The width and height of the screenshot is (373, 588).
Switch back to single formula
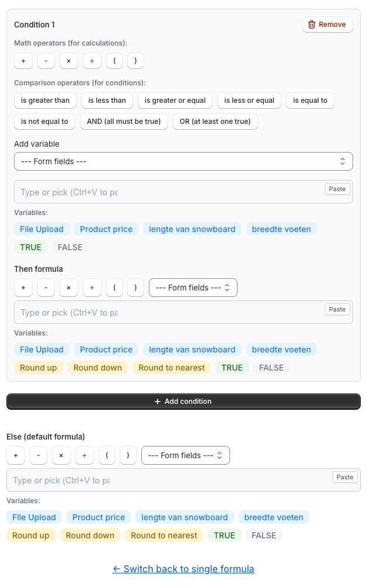(x=183, y=569)
